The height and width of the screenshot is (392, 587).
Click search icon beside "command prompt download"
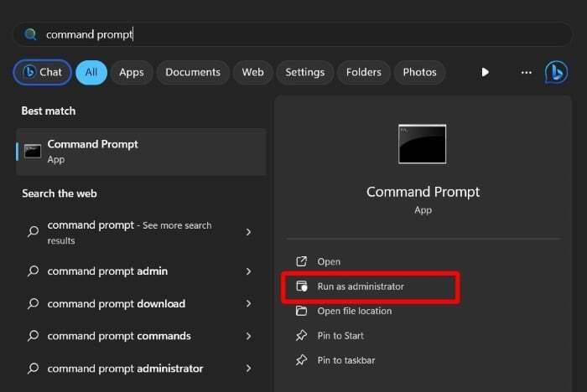pyautogui.click(x=33, y=304)
